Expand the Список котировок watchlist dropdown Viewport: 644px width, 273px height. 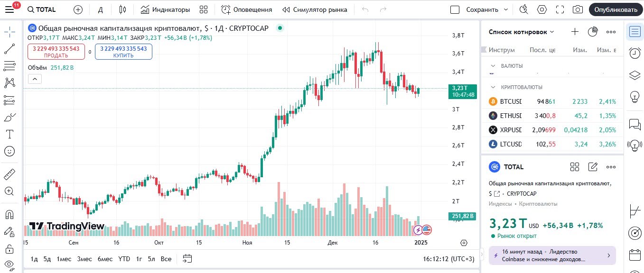coord(552,32)
